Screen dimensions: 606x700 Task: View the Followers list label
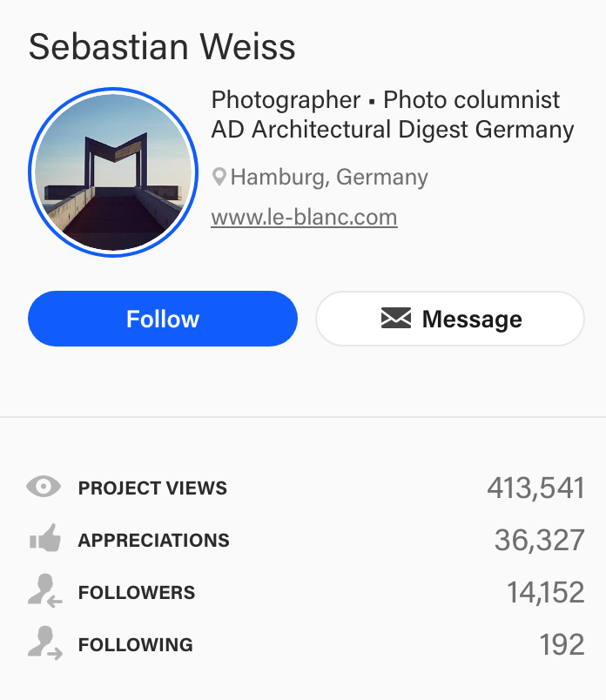[137, 592]
